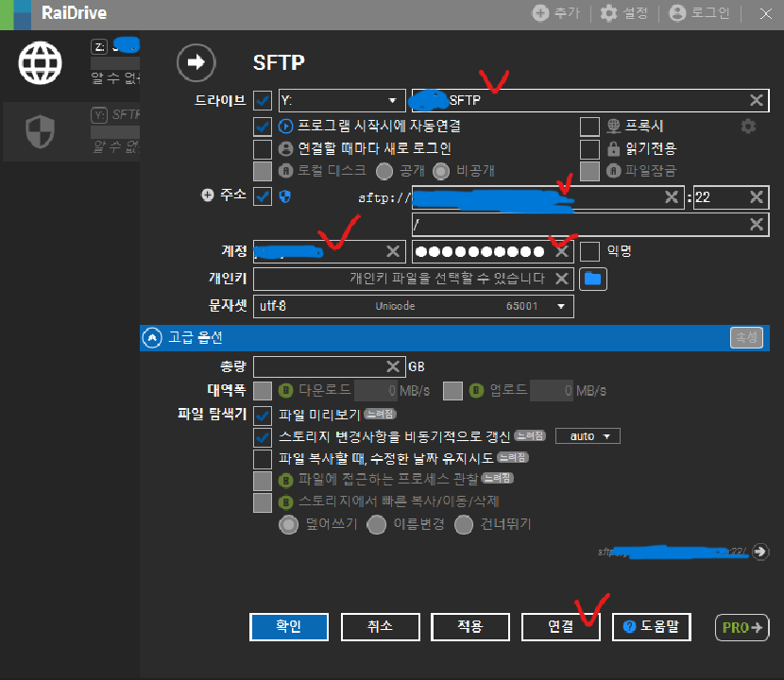Uncheck 스토리지 변경사항 비동기 갱신 checkbox
Screen dimensions: 784x680
tap(263, 437)
